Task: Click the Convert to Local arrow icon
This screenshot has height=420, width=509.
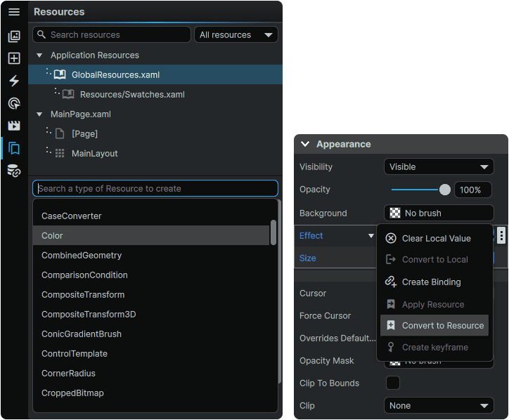Action: (x=391, y=259)
